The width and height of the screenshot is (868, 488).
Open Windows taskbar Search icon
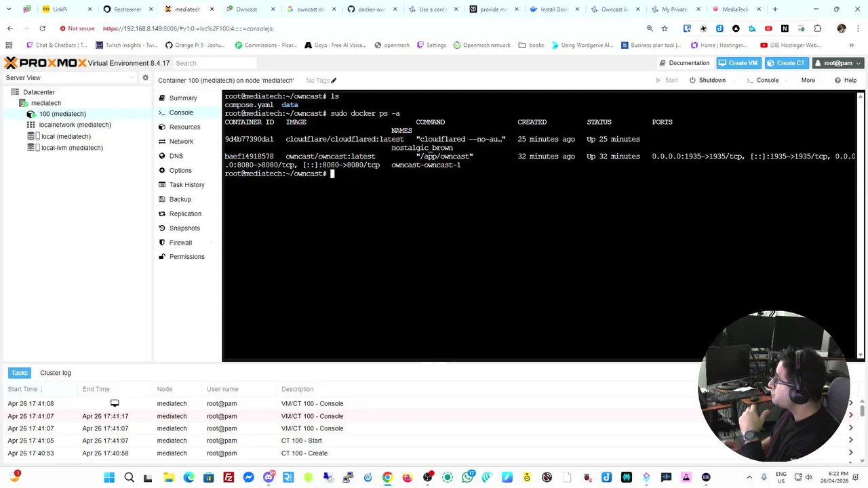129,477
